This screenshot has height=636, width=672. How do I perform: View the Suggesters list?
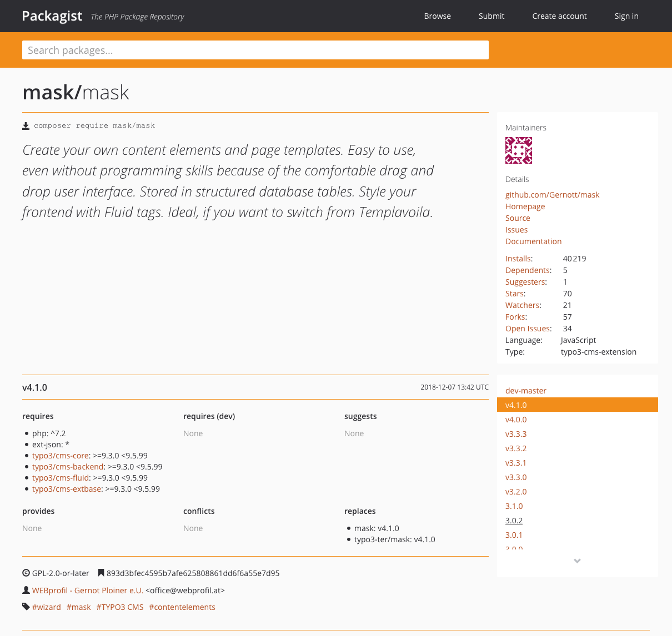click(525, 282)
